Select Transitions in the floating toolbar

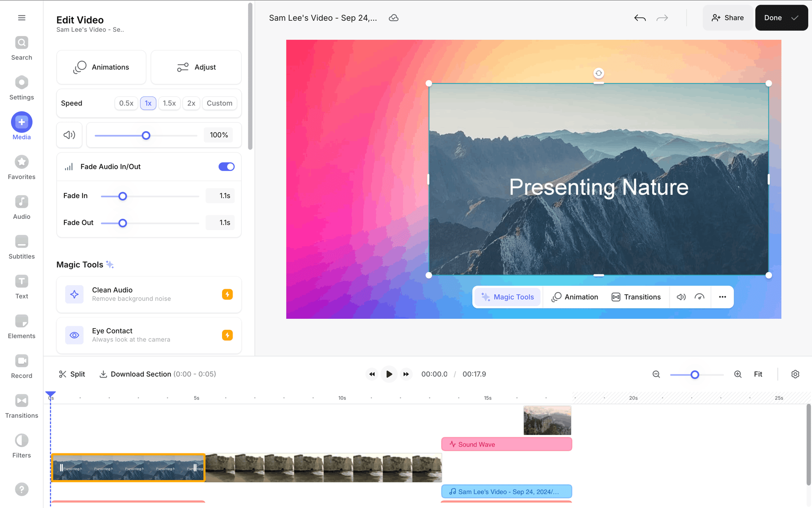coord(636,297)
